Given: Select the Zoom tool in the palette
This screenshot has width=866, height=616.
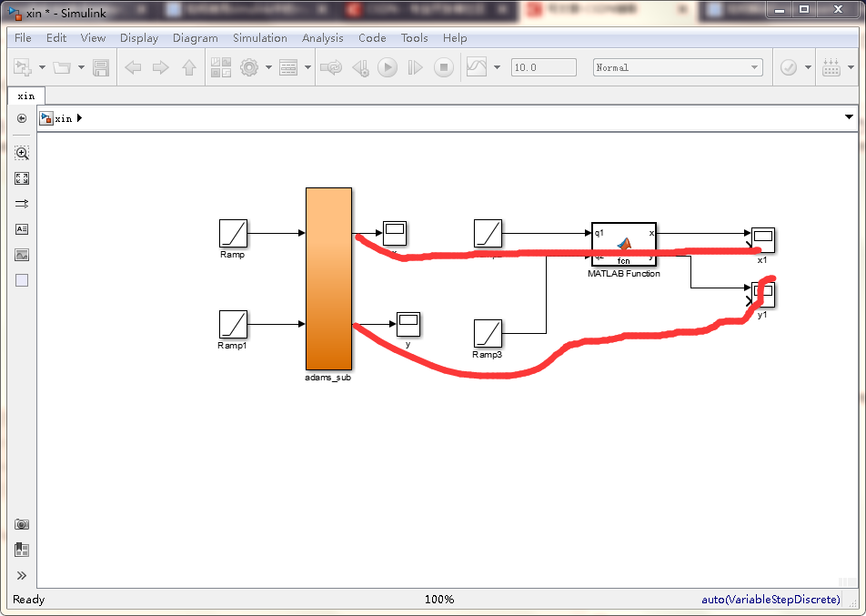Looking at the screenshot, I should pyautogui.click(x=21, y=153).
